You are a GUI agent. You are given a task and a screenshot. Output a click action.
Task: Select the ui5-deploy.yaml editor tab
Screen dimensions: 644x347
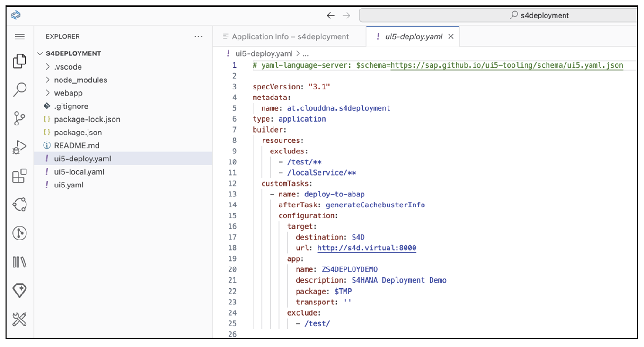click(413, 36)
